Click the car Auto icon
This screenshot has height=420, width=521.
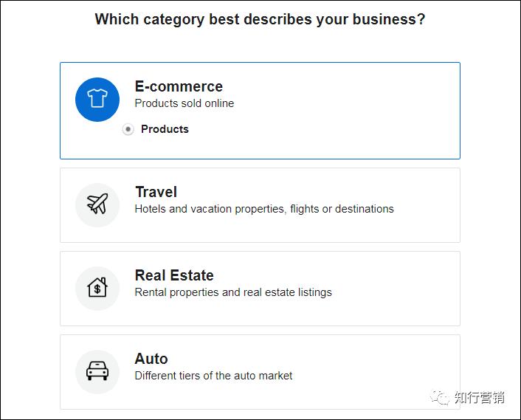click(x=97, y=371)
